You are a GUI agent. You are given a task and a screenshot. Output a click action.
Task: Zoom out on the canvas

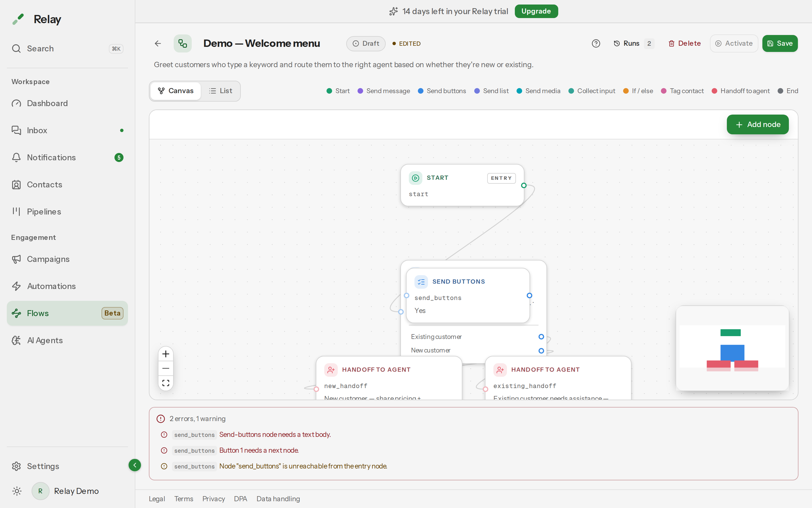(x=166, y=369)
